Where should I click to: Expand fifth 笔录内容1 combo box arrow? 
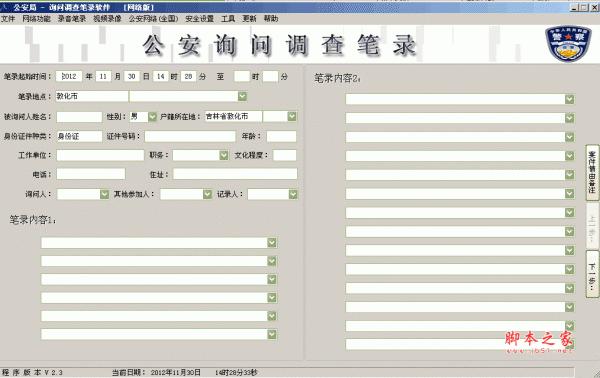click(x=272, y=316)
